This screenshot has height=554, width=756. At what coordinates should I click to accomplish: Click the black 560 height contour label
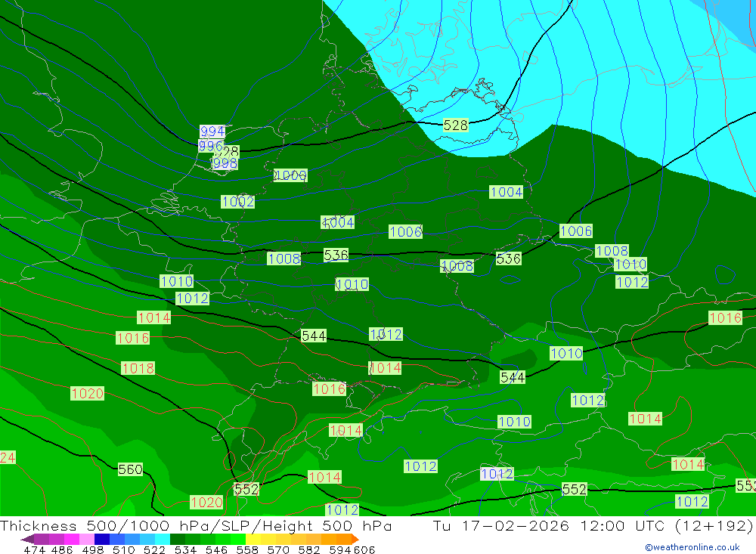tap(130, 469)
